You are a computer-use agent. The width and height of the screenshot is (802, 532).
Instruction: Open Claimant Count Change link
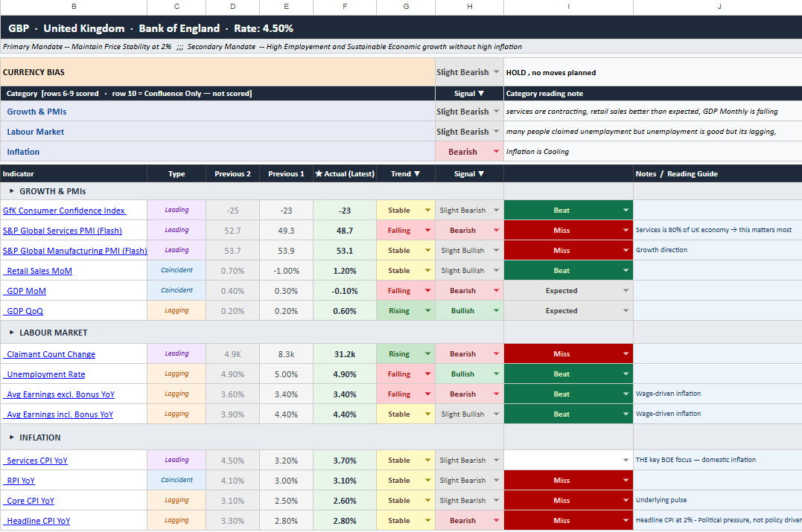(x=51, y=354)
